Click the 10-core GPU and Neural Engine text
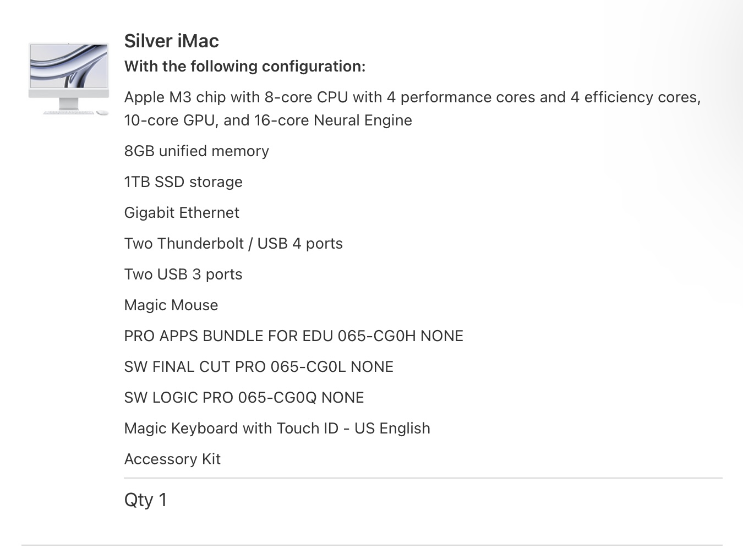 coord(267,120)
